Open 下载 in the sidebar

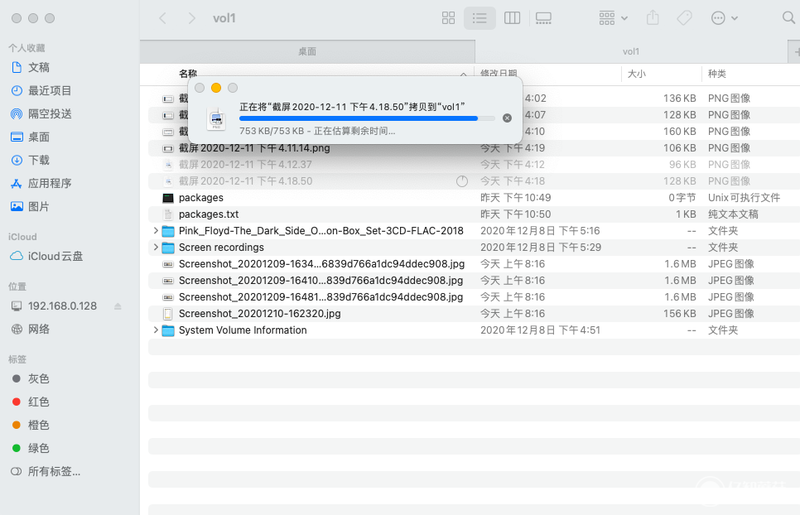[x=39, y=160]
